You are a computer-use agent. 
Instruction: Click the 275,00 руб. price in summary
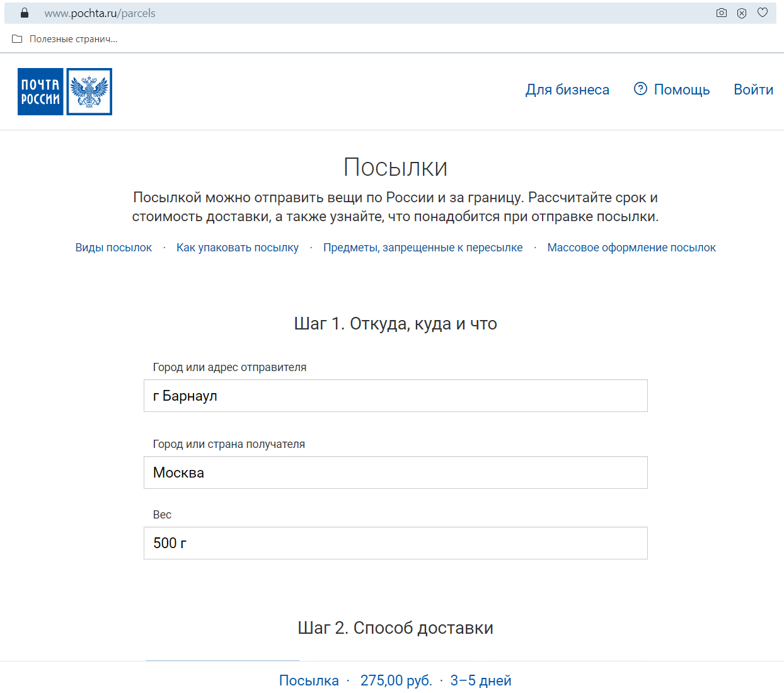pyautogui.click(x=396, y=680)
